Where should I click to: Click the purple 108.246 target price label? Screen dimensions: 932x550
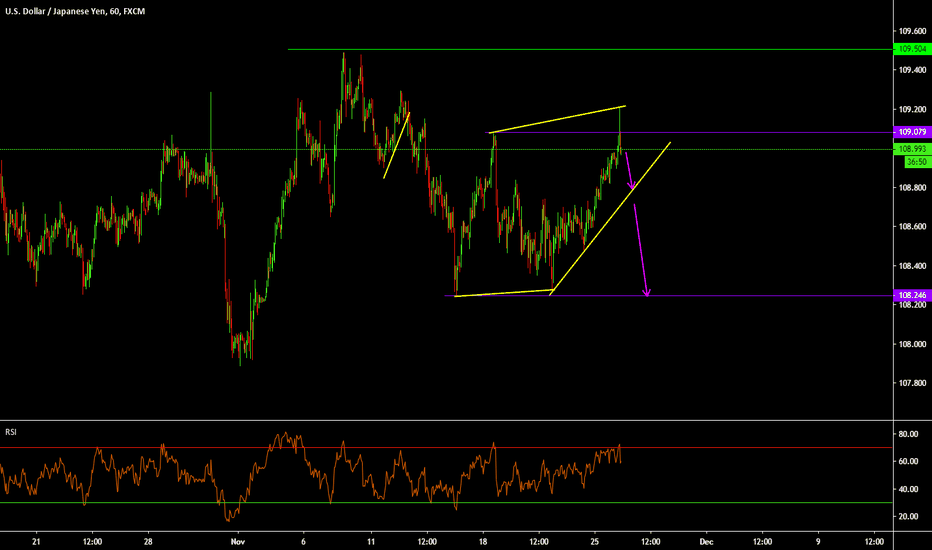[x=910, y=296]
